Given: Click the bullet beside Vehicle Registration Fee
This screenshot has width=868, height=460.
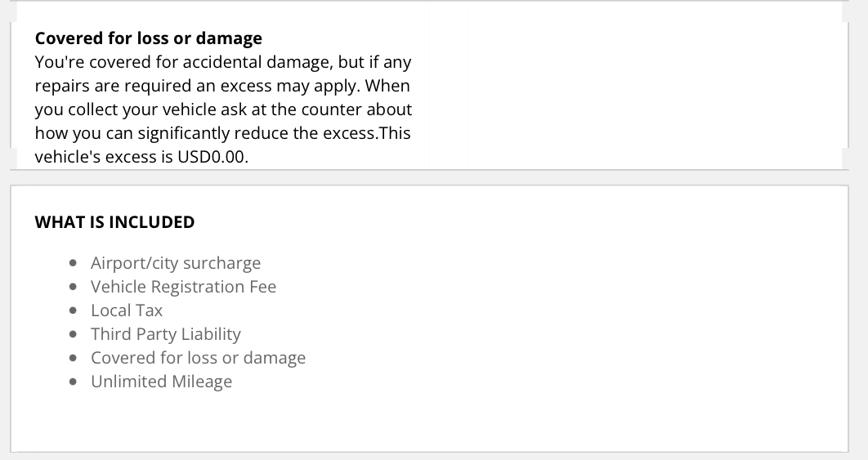Looking at the screenshot, I should 74,287.
